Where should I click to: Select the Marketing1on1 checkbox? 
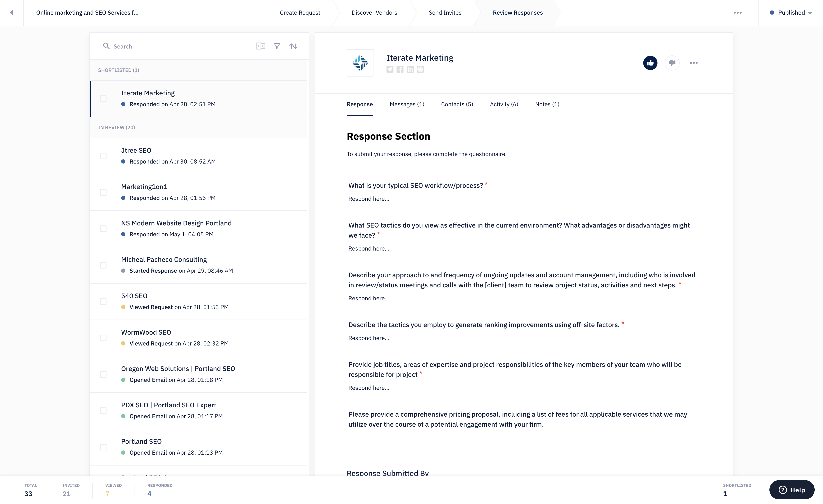(x=103, y=192)
